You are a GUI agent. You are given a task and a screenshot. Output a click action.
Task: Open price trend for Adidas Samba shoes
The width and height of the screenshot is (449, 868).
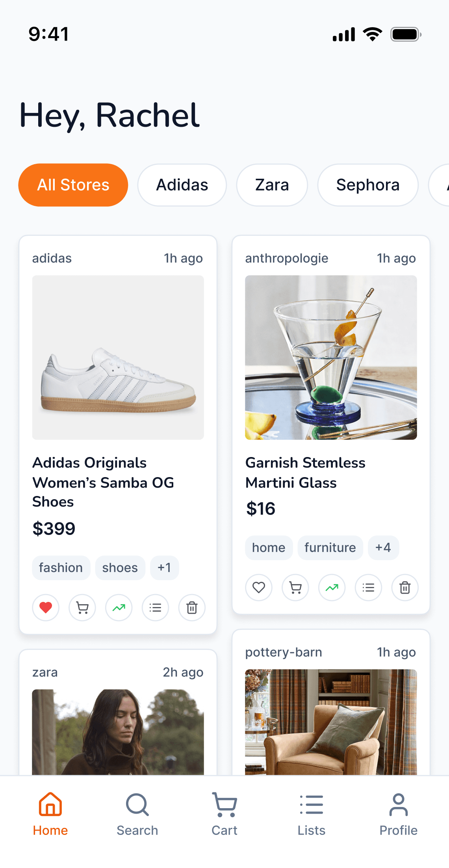pos(119,608)
